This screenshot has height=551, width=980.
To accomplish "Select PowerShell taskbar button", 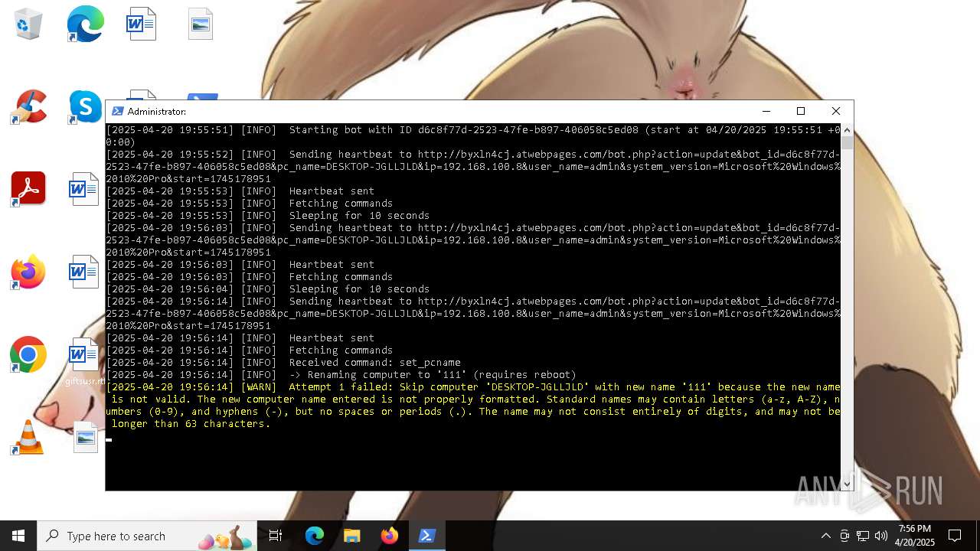I will click(427, 536).
